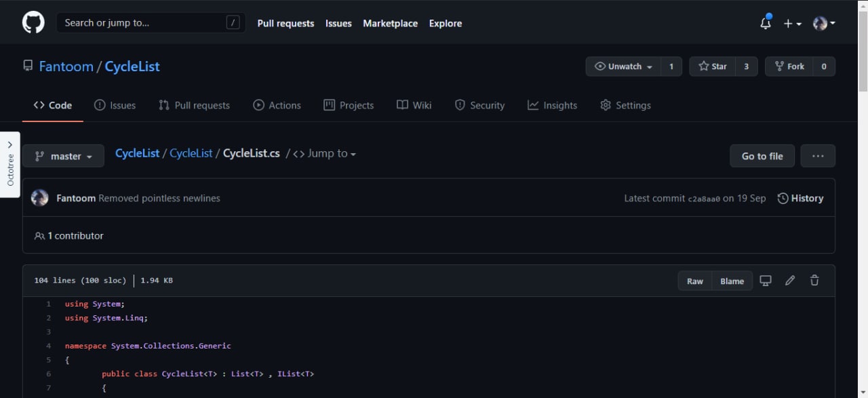Open the Insights tab
Image resolution: width=868 pixels, height=398 pixels.
[552, 105]
